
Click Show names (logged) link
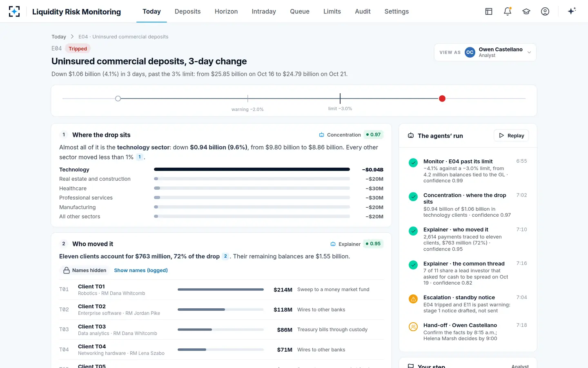pyautogui.click(x=141, y=270)
